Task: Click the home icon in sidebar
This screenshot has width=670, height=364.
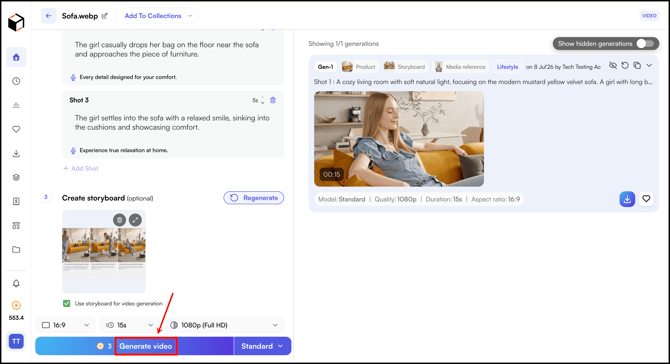Action: pyautogui.click(x=16, y=57)
